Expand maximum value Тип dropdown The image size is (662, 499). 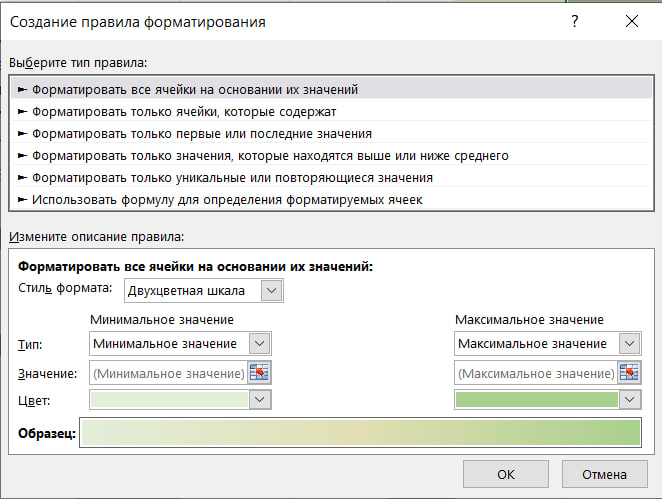[x=628, y=343]
